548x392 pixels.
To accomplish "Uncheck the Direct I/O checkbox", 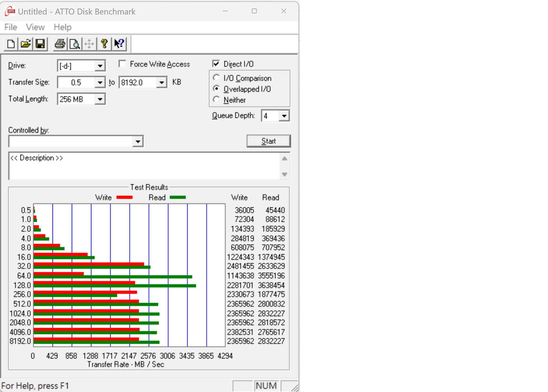I will click(216, 64).
